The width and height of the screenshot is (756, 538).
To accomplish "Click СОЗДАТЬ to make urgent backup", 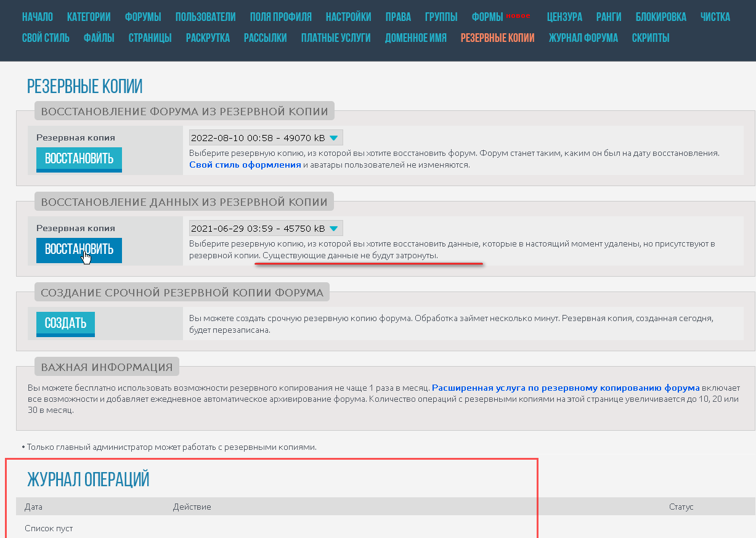I will (x=65, y=324).
